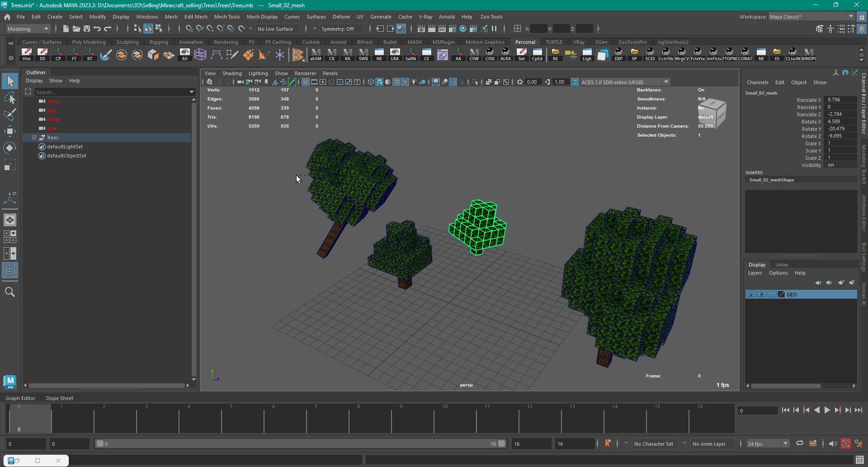Toggle color management in viewport toolbar
Screen dimensions: 868x467
[x=575, y=82]
